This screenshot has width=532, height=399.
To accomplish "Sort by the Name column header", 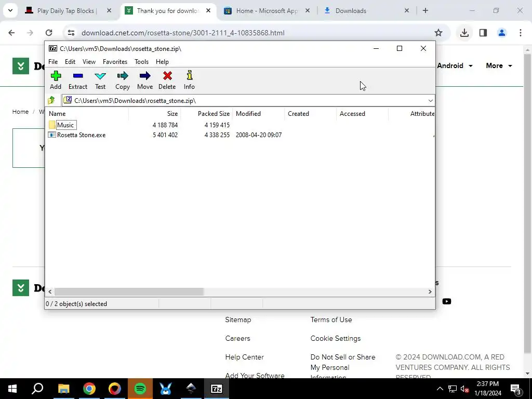I will tap(87, 114).
